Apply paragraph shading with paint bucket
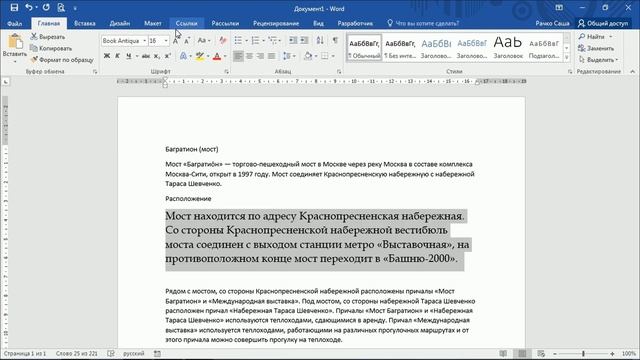 pyautogui.click(x=308, y=56)
